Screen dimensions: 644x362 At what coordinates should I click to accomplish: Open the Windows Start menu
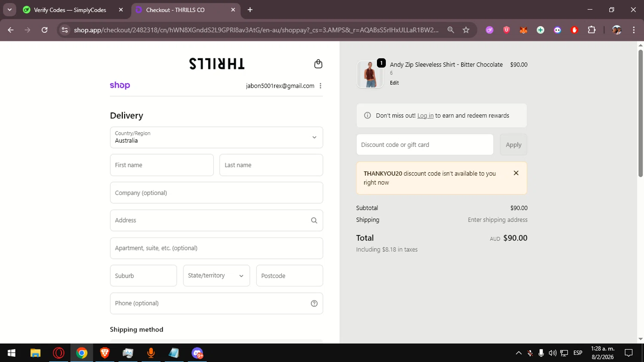[12, 353]
